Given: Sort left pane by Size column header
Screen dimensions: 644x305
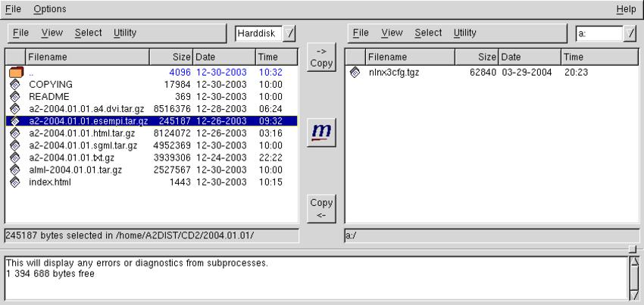Looking at the screenshot, I should pyautogui.click(x=171, y=57).
